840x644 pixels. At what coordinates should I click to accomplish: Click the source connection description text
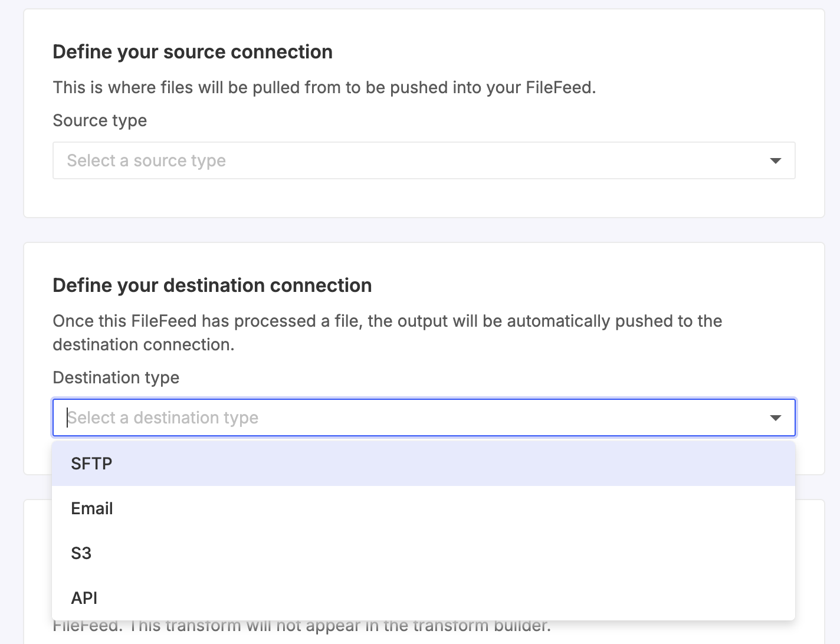[324, 87]
